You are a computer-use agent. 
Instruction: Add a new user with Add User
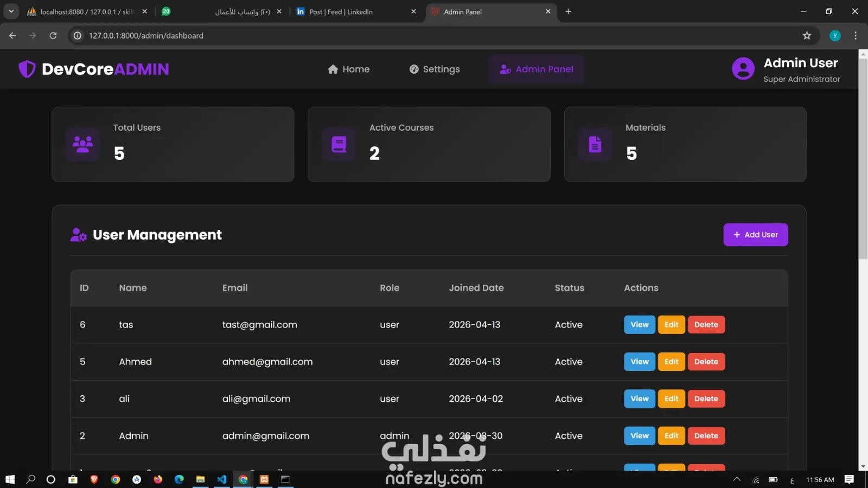click(755, 235)
